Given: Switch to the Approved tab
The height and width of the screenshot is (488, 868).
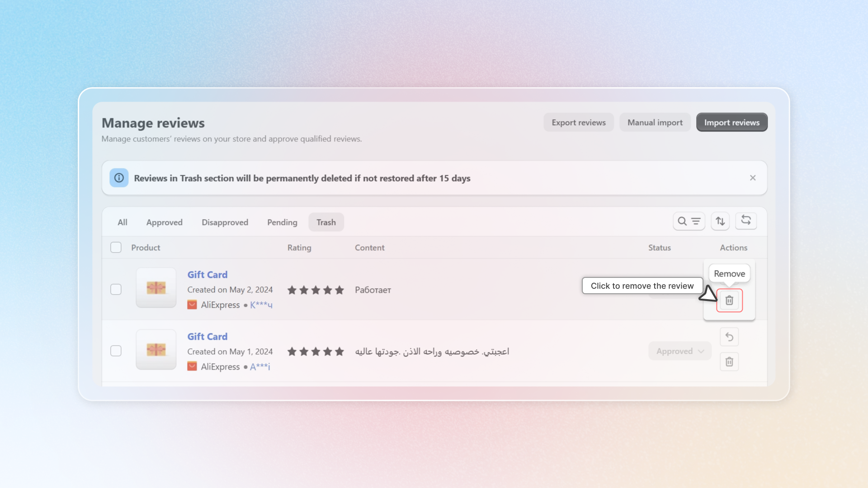Looking at the screenshot, I should pyautogui.click(x=164, y=222).
